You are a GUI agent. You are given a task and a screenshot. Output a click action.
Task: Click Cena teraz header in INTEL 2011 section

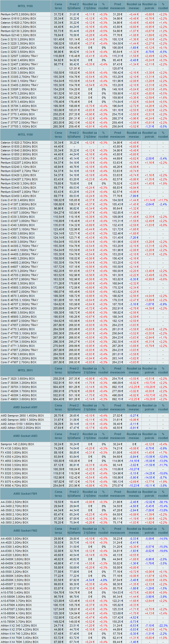(58, 370)
